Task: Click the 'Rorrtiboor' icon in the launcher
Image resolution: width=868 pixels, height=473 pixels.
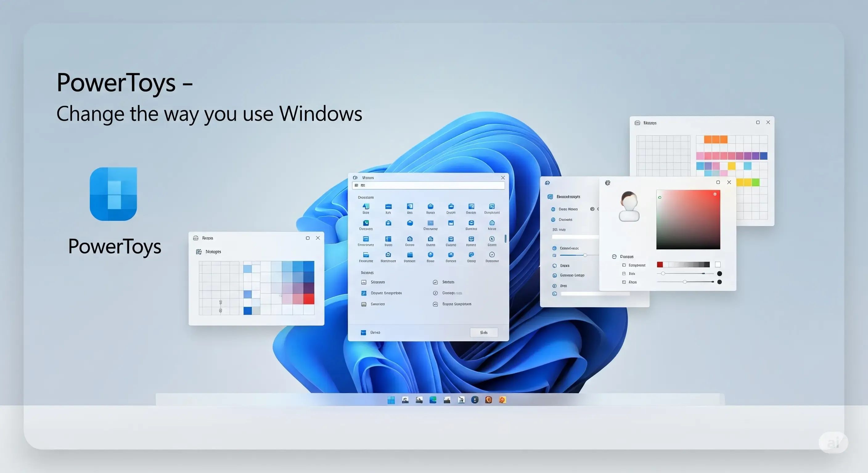Action: coord(388,255)
